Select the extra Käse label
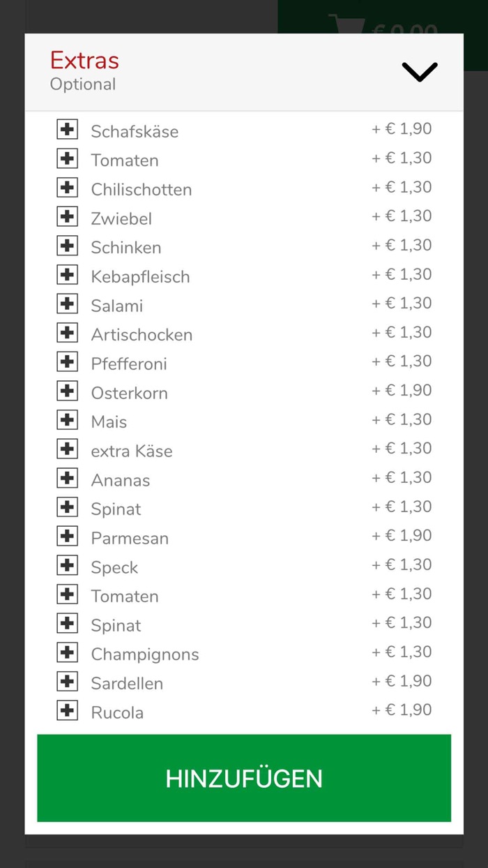Image resolution: width=488 pixels, height=868 pixels. [x=131, y=451]
